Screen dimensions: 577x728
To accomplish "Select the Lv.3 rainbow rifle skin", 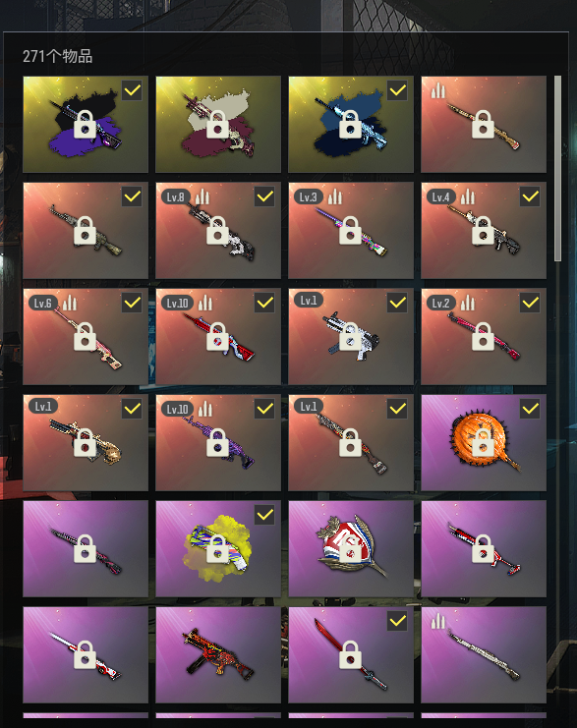I will click(351, 230).
